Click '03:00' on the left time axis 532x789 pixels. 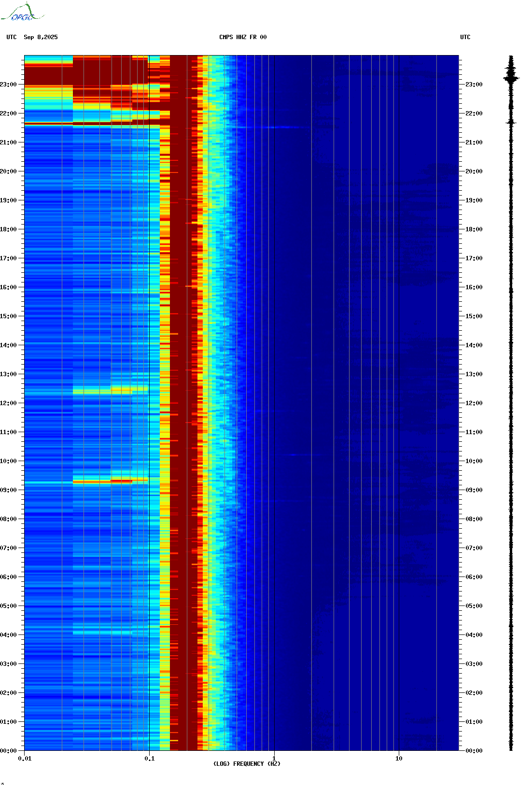click(x=8, y=664)
